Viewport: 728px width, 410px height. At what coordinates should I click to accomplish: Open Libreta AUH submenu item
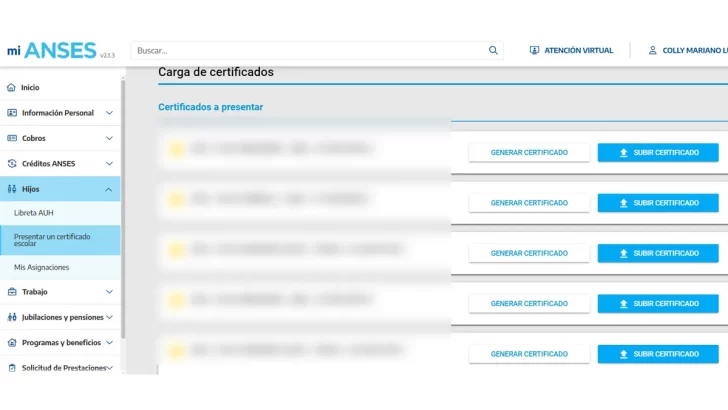[x=36, y=213]
